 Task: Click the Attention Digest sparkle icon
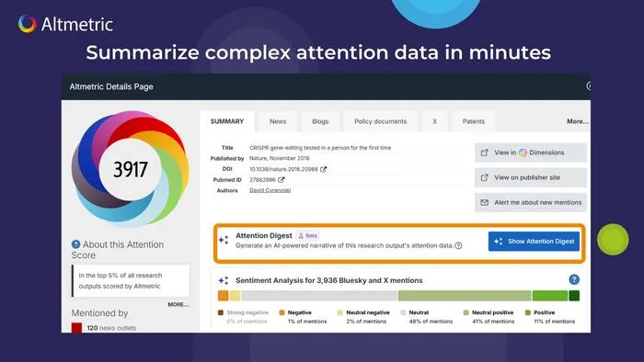tap(224, 240)
